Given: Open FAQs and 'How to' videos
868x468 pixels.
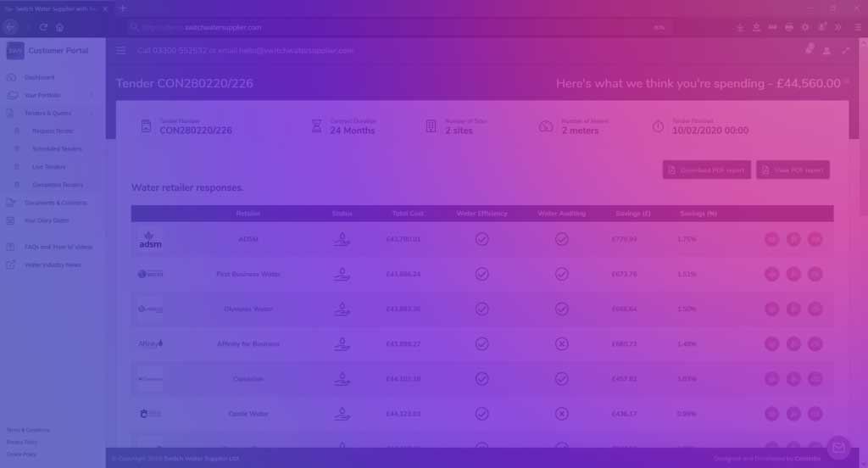Looking at the screenshot, I should pos(58,247).
